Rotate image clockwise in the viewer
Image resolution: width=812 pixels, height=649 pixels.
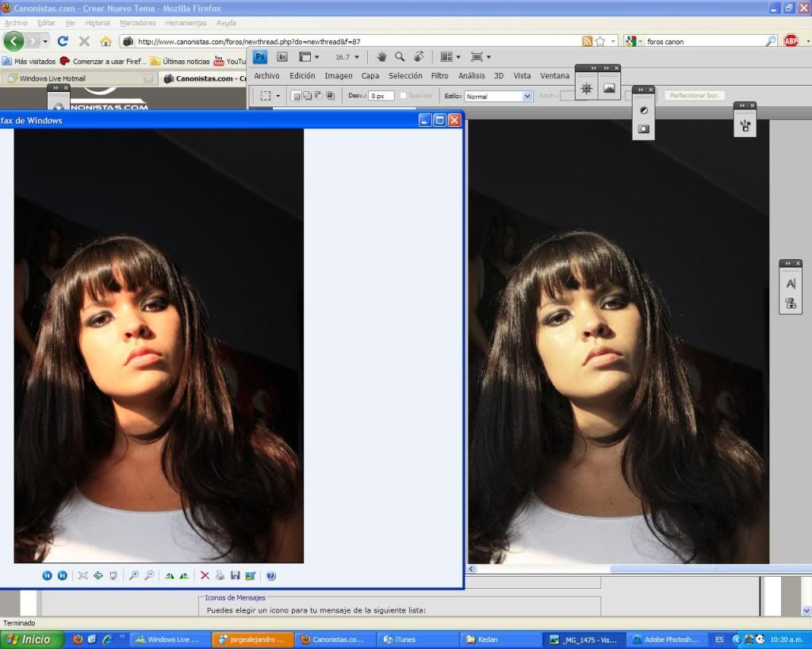(x=170, y=576)
